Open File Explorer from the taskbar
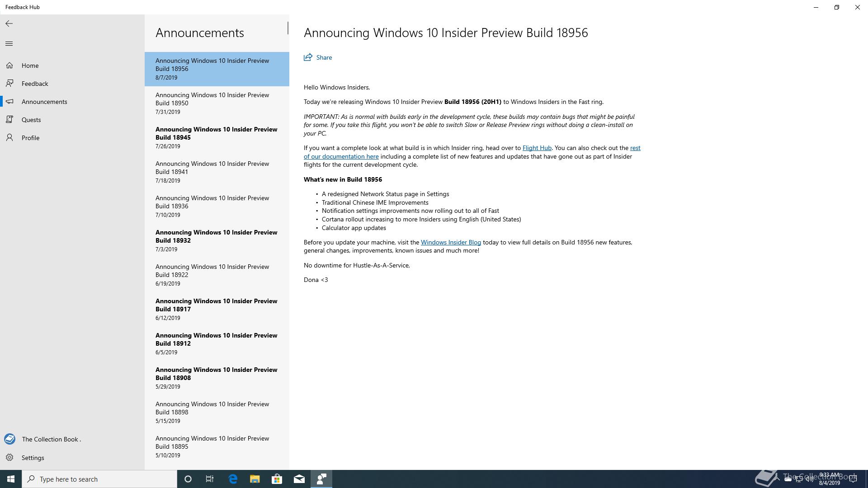The image size is (868, 488). (x=255, y=479)
